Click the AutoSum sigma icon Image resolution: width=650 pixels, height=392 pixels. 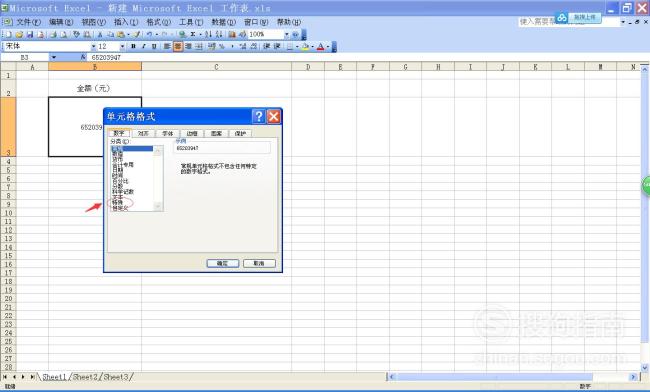193,34
